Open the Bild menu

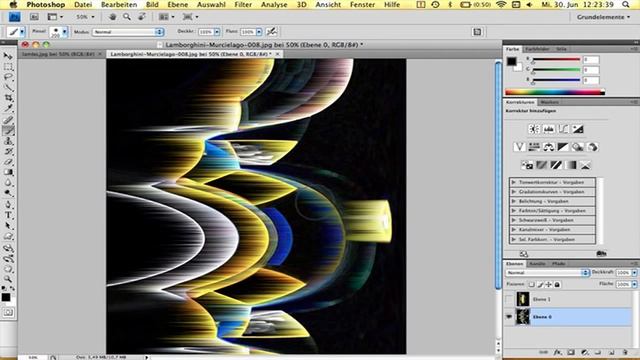coord(152,4)
